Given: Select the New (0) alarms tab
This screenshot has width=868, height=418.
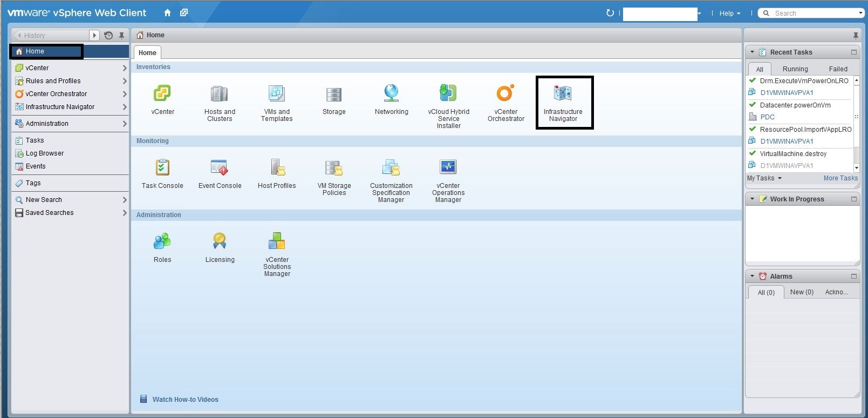Looking at the screenshot, I should (x=802, y=292).
